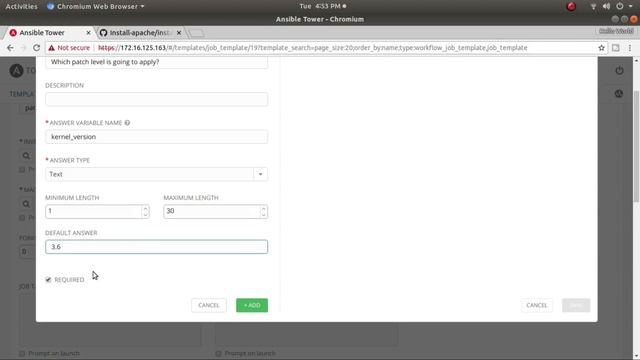Click the Maximum Length stepper arrows
Screen dimensions: 640x360
263,211
